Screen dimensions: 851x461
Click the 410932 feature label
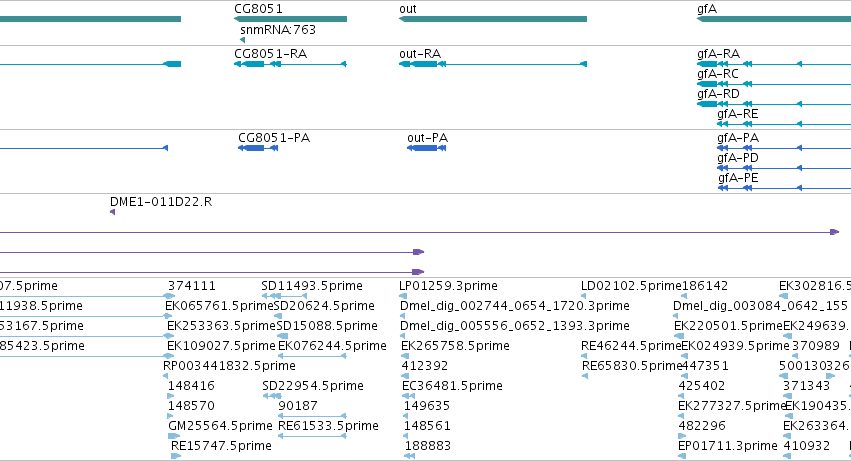click(807, 447)
